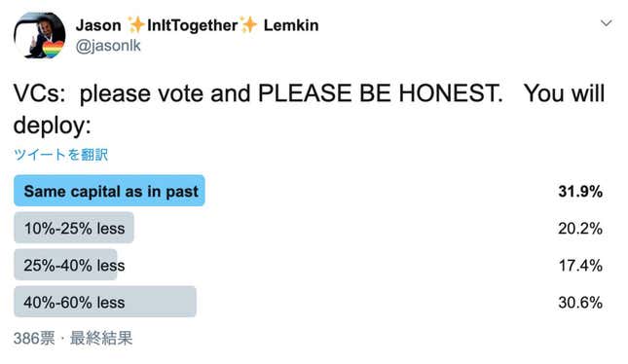The height and width of the screenshot is (364, 628).
Task: Click the word 'deploy:' in the tweet
Action: pos(53,126)
